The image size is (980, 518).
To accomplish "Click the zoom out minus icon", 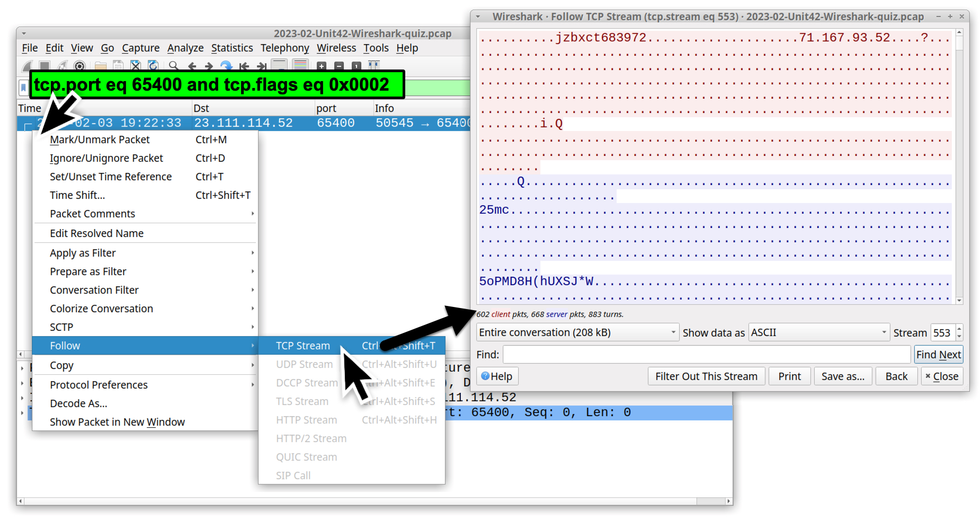I will [339, 66].
